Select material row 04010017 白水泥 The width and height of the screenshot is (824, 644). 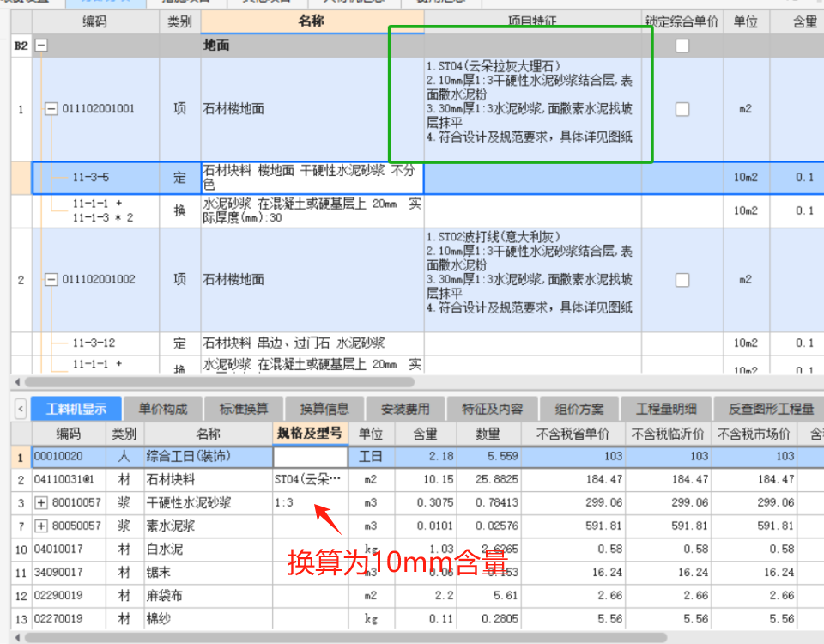[x=417, y=549]
